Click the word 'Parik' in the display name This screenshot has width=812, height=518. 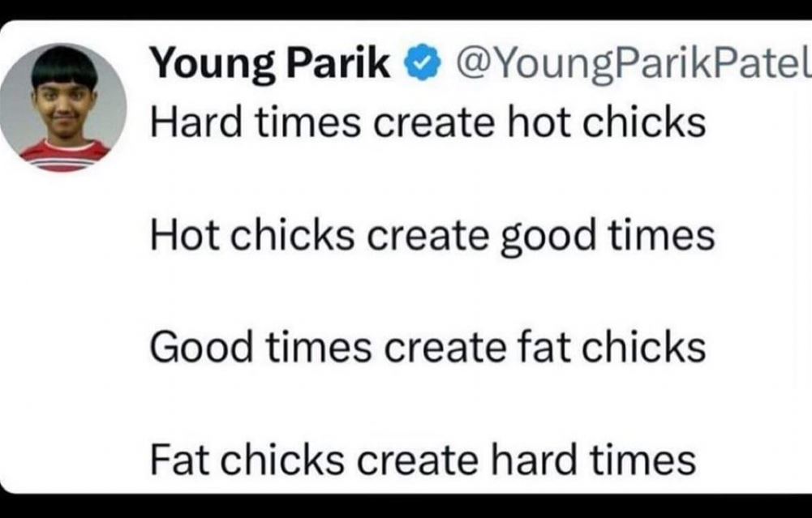click(339, 63)
